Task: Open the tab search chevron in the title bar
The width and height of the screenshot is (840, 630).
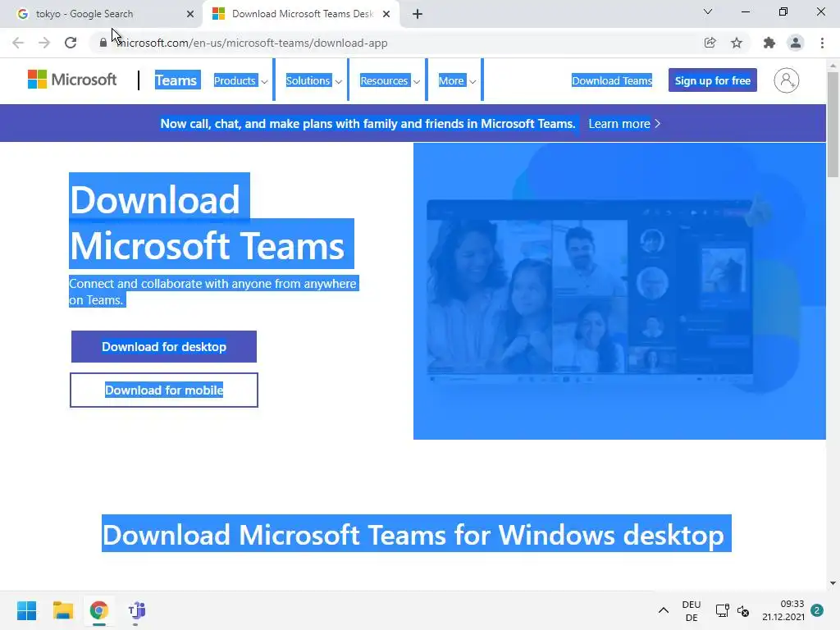Action: (708, 11)
